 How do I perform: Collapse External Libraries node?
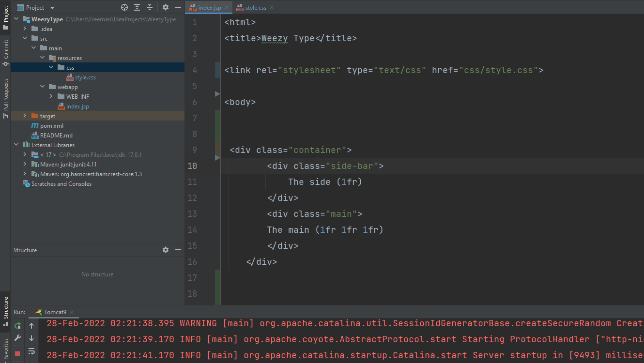16,145
